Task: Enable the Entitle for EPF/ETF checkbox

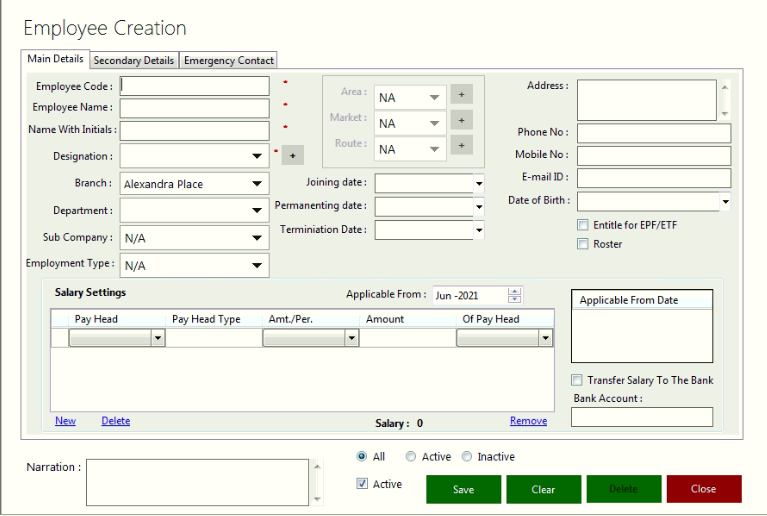Action: (583, 226)
